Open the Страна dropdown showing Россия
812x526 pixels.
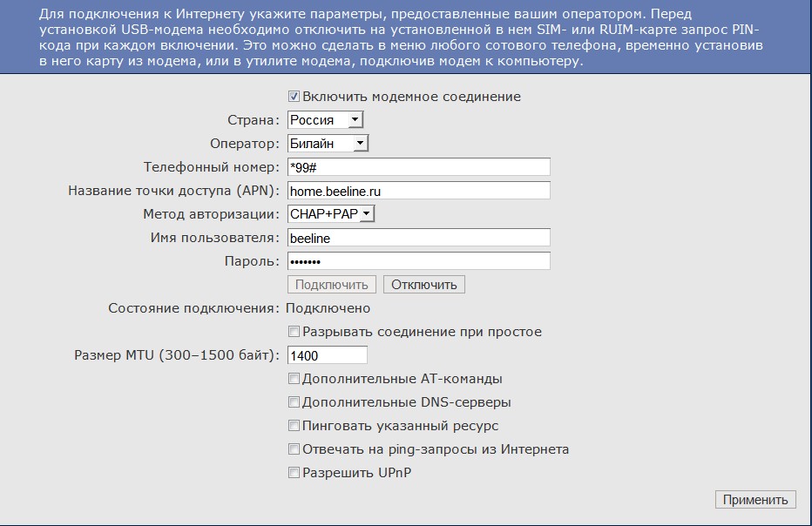tap(325, 120)
